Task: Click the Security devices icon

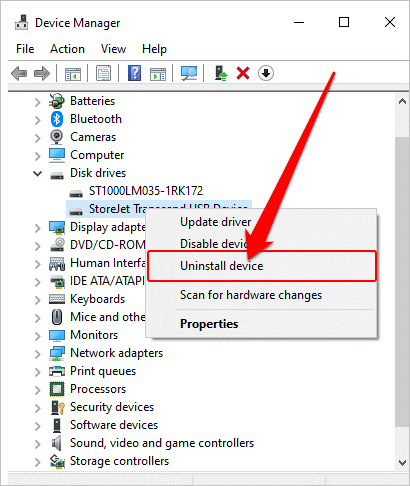Action: [x=57, y=407]
